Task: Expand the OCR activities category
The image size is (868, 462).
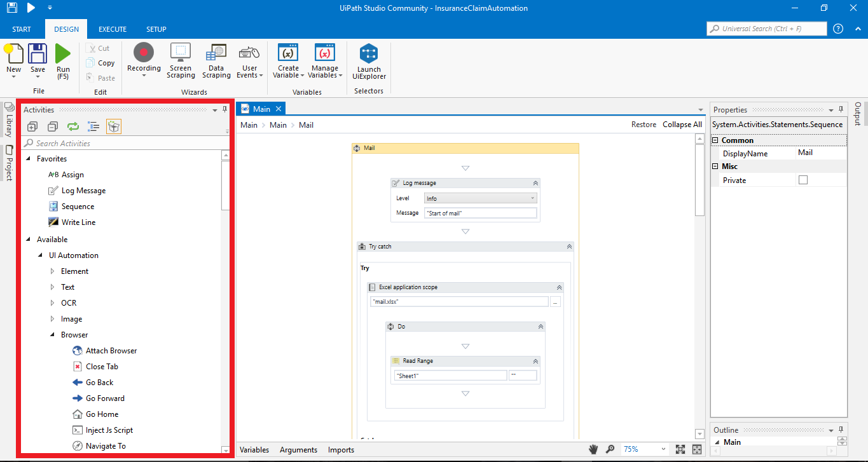Action: click(x=53, y=302)
